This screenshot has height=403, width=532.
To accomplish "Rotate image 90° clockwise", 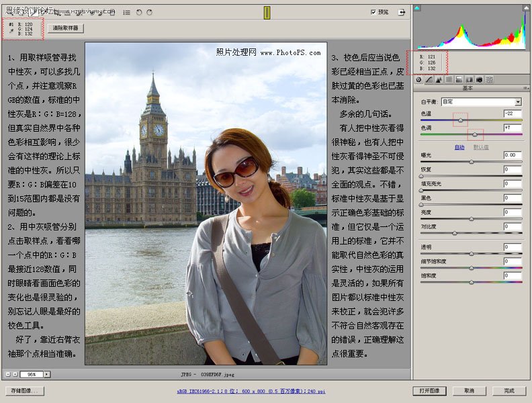I will tap(149, 12).
